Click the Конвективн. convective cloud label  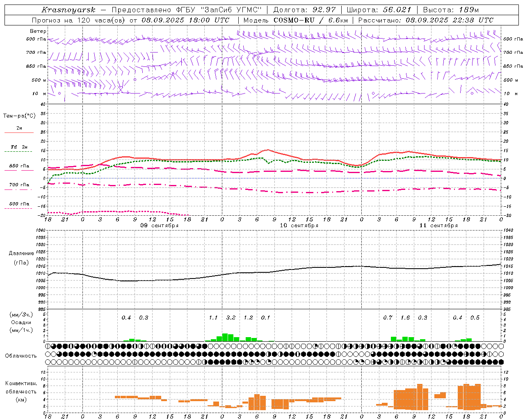(x=21, y=383)
